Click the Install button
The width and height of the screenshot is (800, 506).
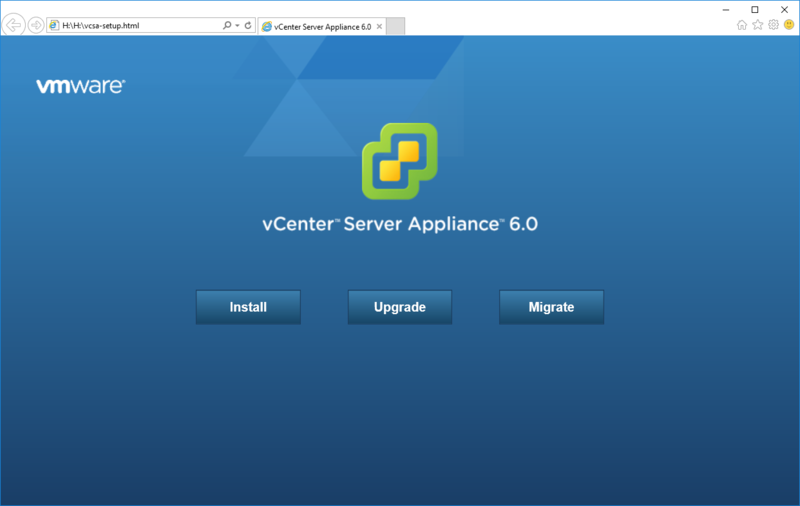coord(248,307)
